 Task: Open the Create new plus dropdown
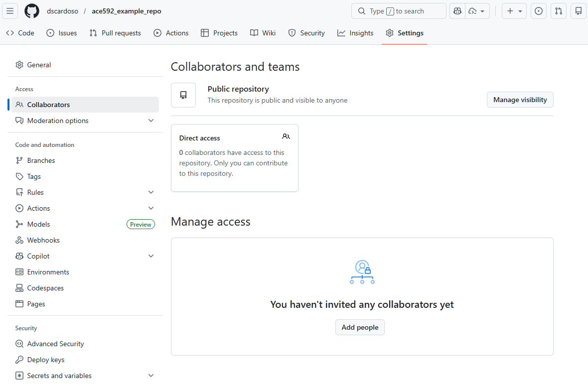click(514, 11)
